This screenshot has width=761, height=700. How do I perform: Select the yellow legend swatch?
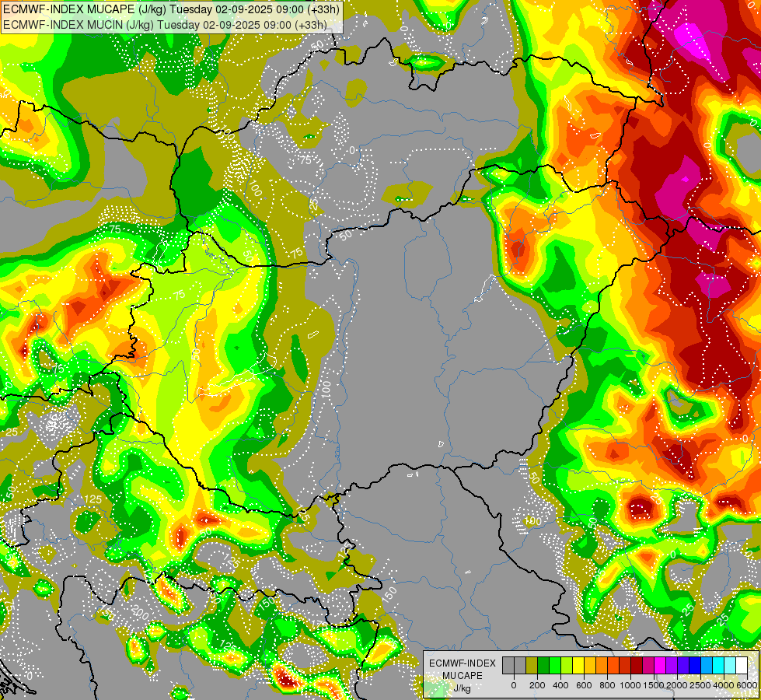[x=578, y=665]
